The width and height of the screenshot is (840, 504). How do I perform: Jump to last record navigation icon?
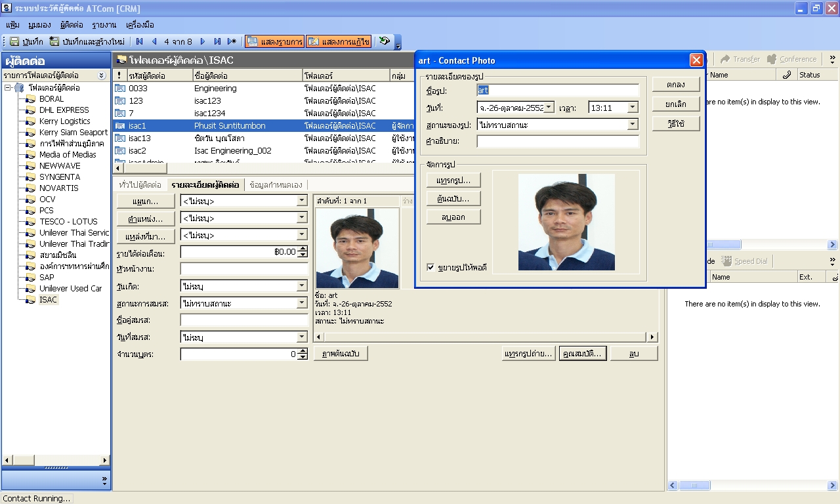(217, 41)
